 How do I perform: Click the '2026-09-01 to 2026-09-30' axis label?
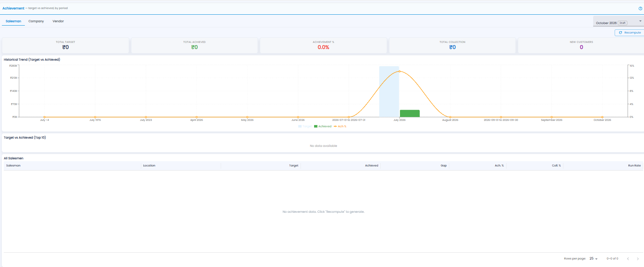pyautogui.click(x=501, y=120)
